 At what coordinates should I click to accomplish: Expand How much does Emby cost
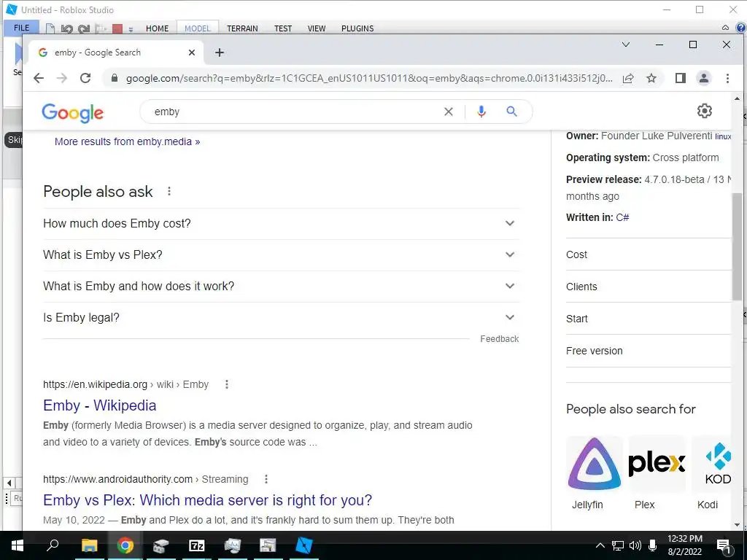281,223
